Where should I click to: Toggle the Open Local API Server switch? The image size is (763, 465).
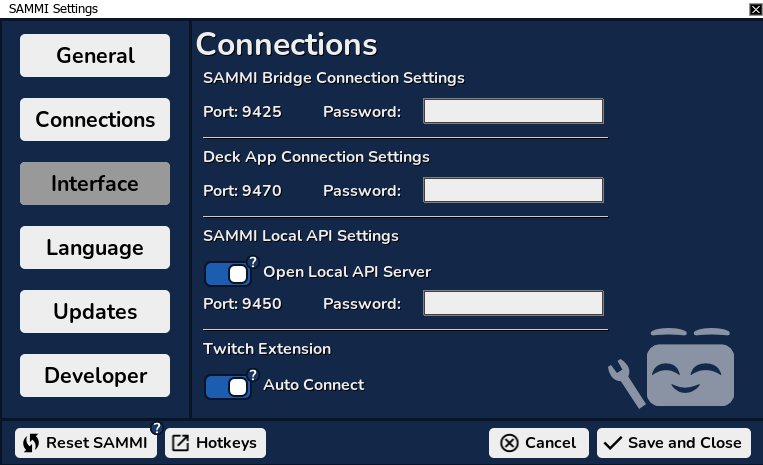[228, 274]
